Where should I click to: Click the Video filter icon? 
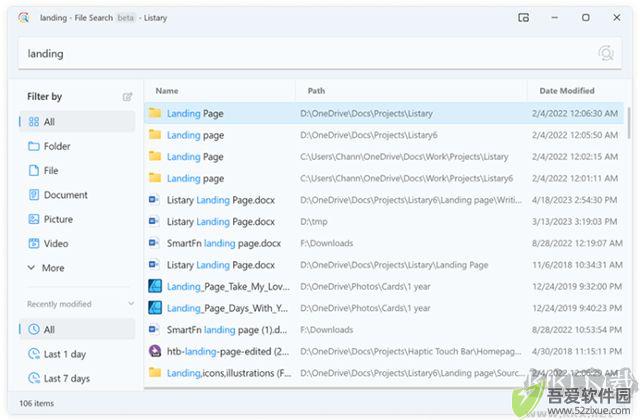34,243
